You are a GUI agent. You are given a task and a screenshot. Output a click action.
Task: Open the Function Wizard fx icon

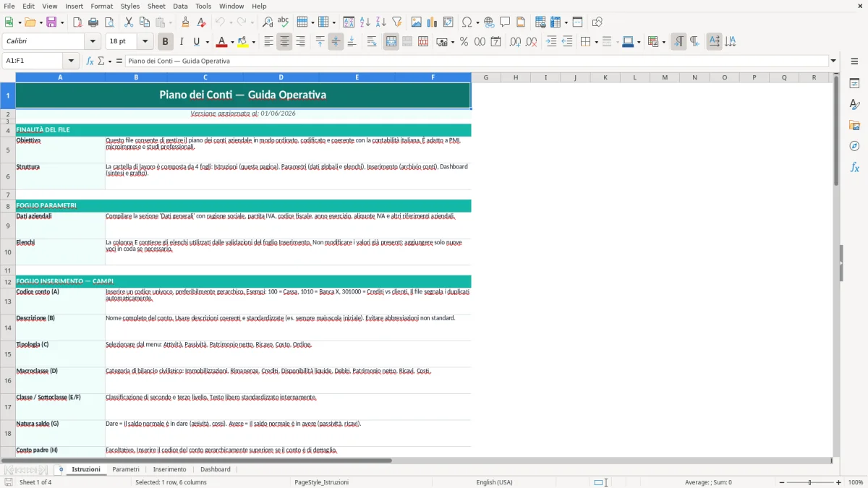point(90,61)
